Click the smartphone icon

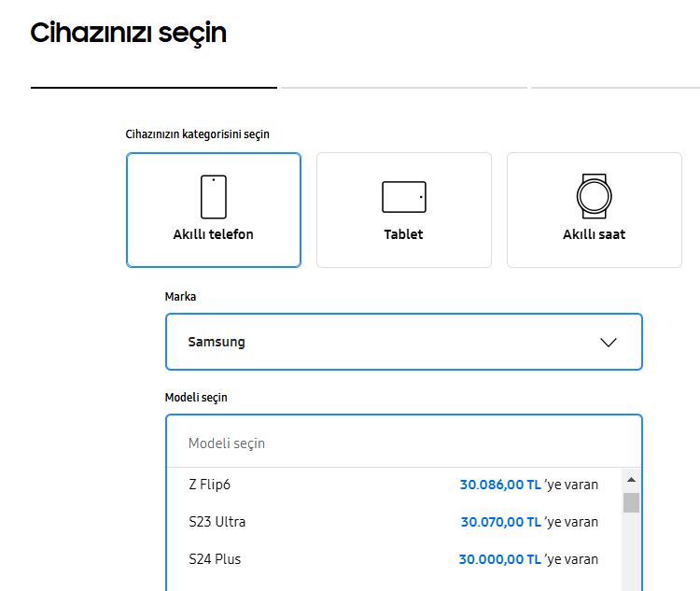[x=214, y=197]
